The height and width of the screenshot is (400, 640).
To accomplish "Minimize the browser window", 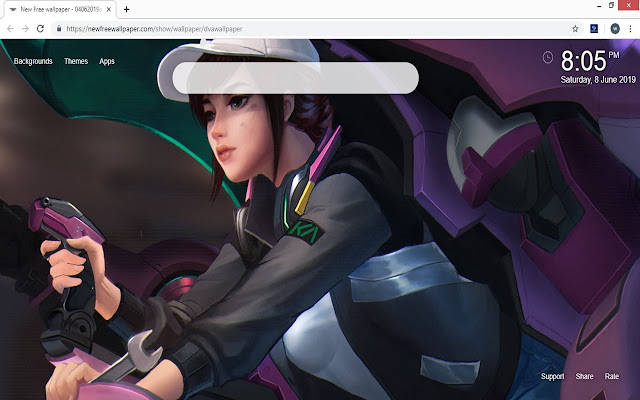I will (x=599, y=6).
